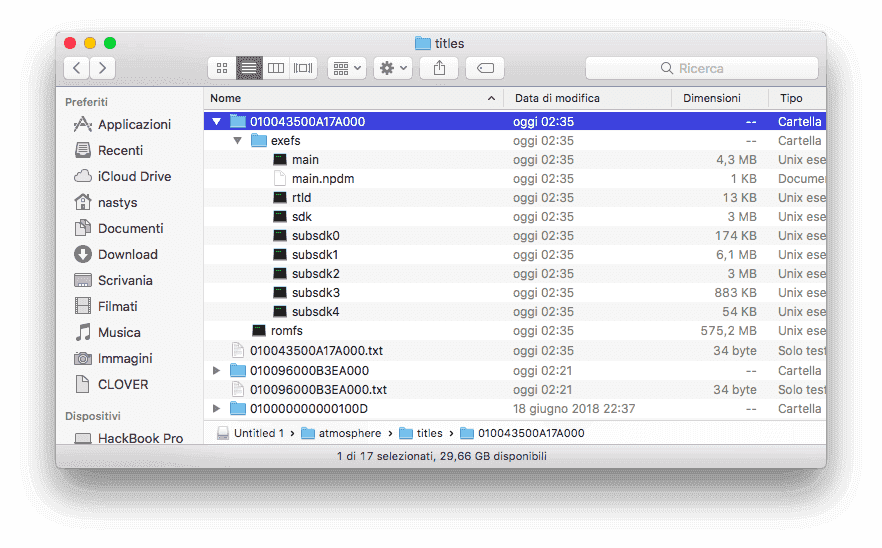Viewport: 882px width, 548px height.
Task: Collapse the 010043500A17A000 folder
Action: point(217,122)
